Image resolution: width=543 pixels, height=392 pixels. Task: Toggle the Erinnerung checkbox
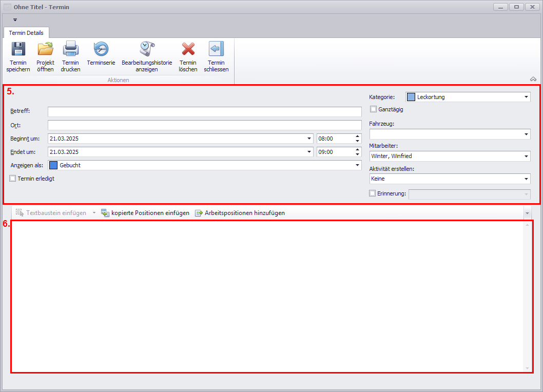click(373, 193)
